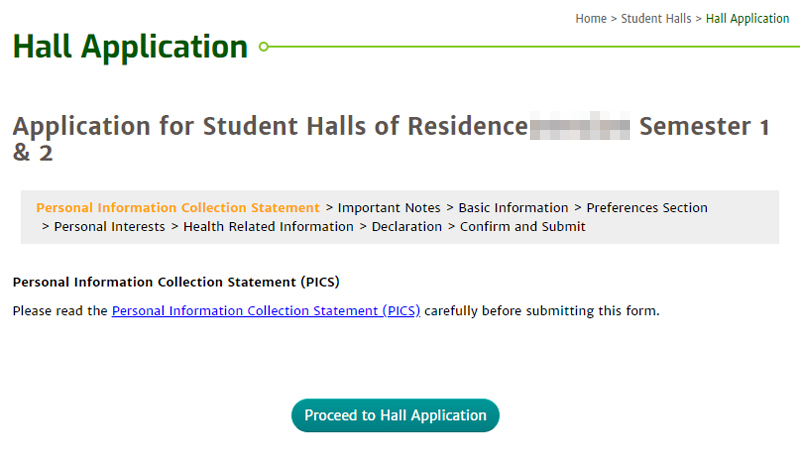Click the small green circle beside the heading
The image size is (800, 464).
pyautogui.click(x=263, y=47)
